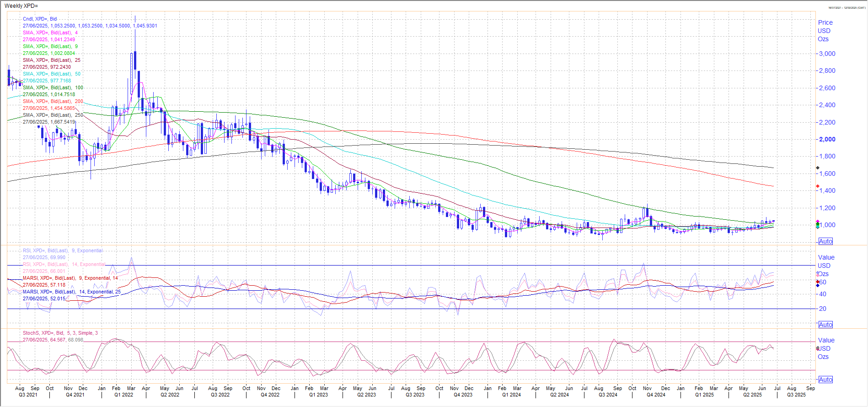Click the Q4 2024 label on the time axis
The height and width of the screenshot is (407, 868).
656,395
